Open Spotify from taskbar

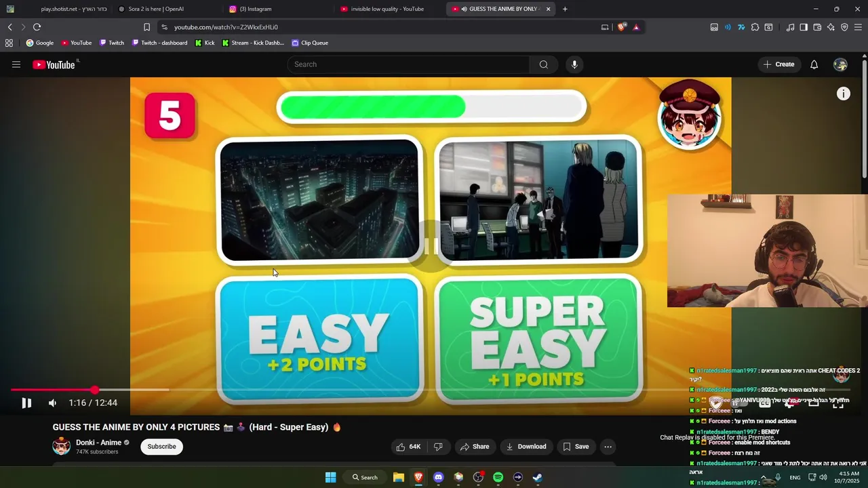click(x=498, y=477)
